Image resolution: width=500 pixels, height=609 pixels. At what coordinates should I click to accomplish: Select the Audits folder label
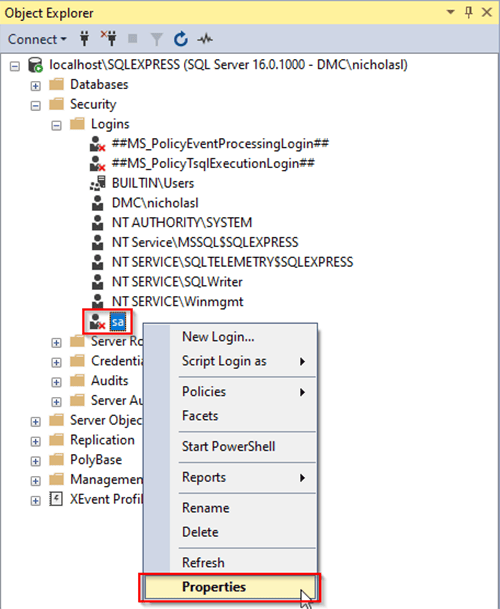click(110, 381)
